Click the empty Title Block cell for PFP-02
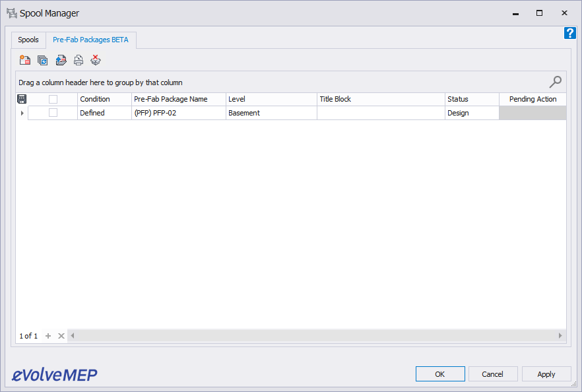 381,113
